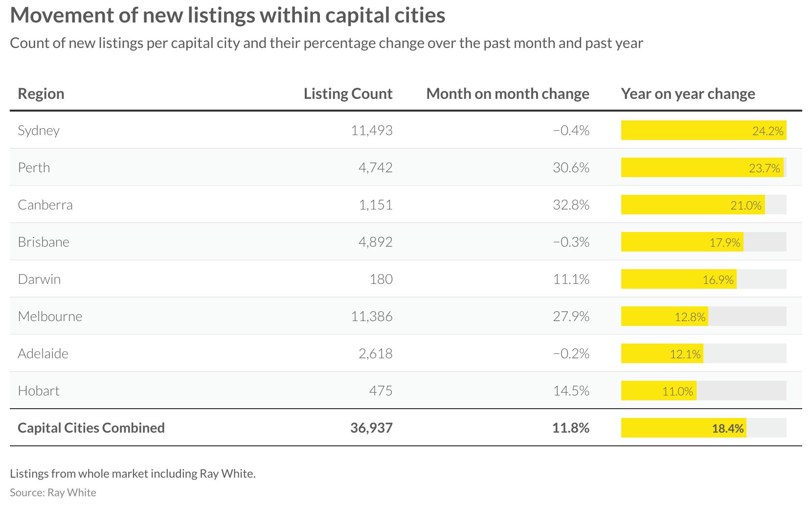812x508 pixels.
Task: Click Hobart's 11.0% yellow bar
Action: point(658,391)
